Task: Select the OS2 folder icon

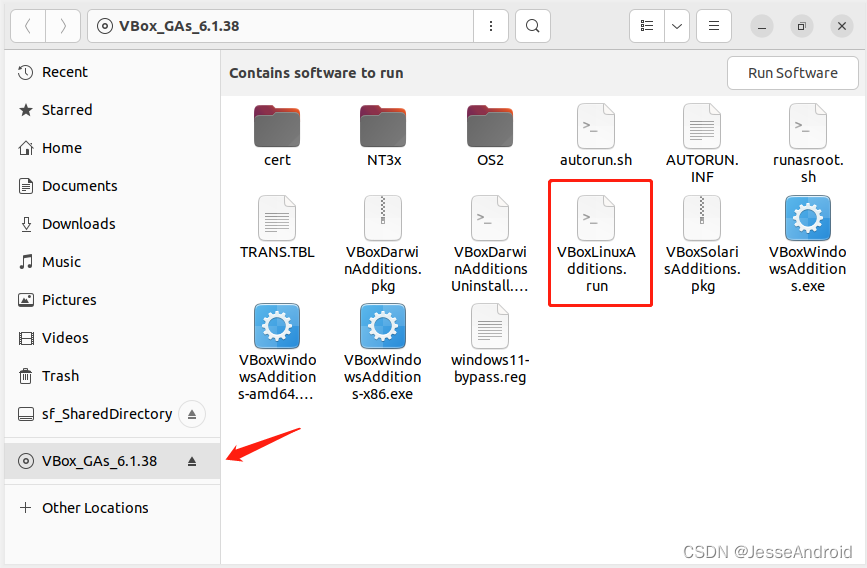Action: coord(490,126)
